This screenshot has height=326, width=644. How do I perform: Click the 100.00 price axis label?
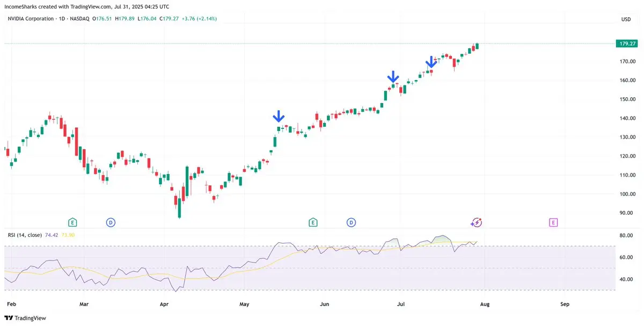(627, 194)
